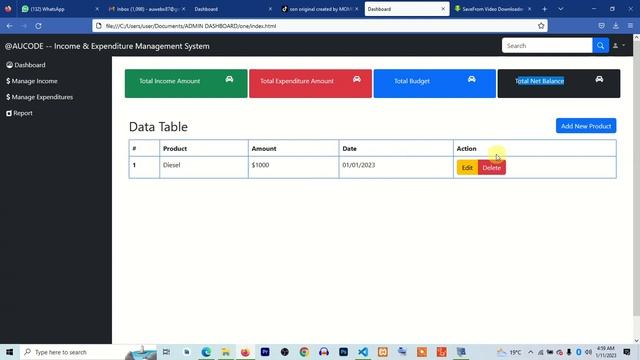Screen dimensions: 640x360
Task: Open Manage Expenditures in the sidebar
Action: coord(40,97)
